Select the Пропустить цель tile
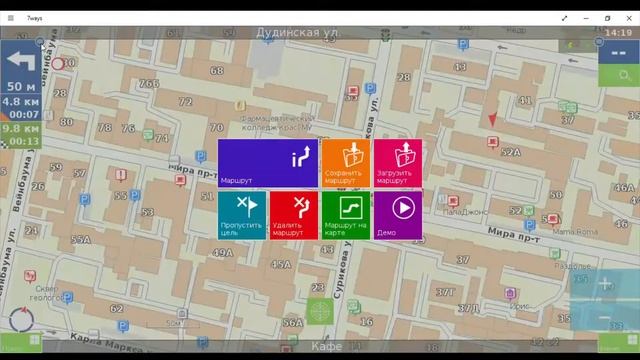Viewport: 640px width, 360px height. coord(242,216)
